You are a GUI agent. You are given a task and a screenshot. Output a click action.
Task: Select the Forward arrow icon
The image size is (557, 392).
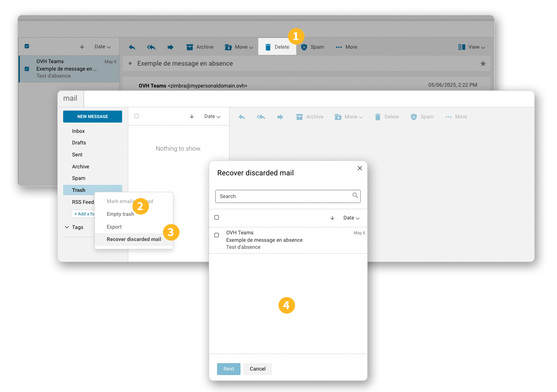point(170,47)
